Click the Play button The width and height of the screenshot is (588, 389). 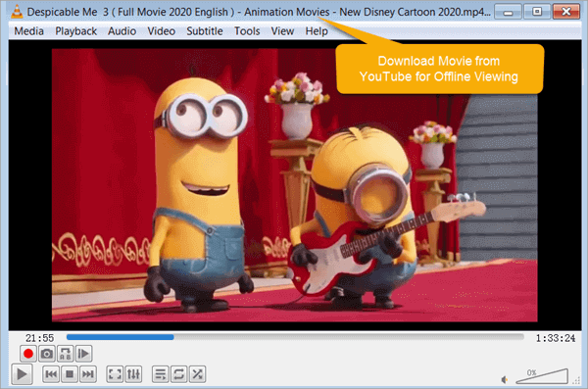coord(22,374)
